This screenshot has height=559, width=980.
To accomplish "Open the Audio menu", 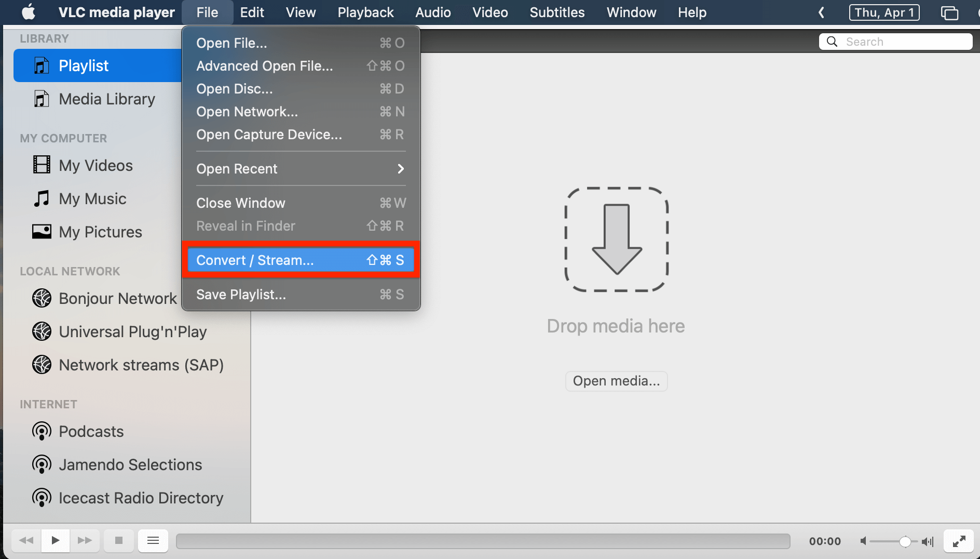I will click(x=433, y=12).
